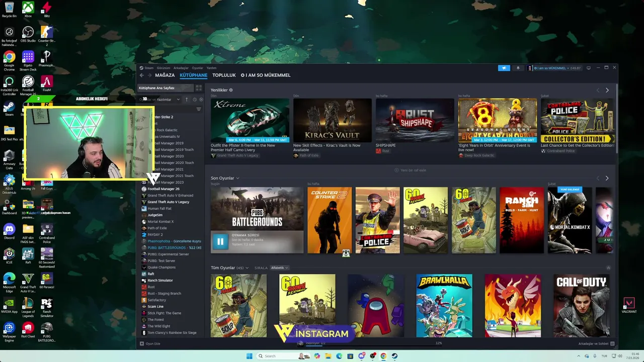Open the Insta360 Link Controller desktop icon

pos(9,85)
